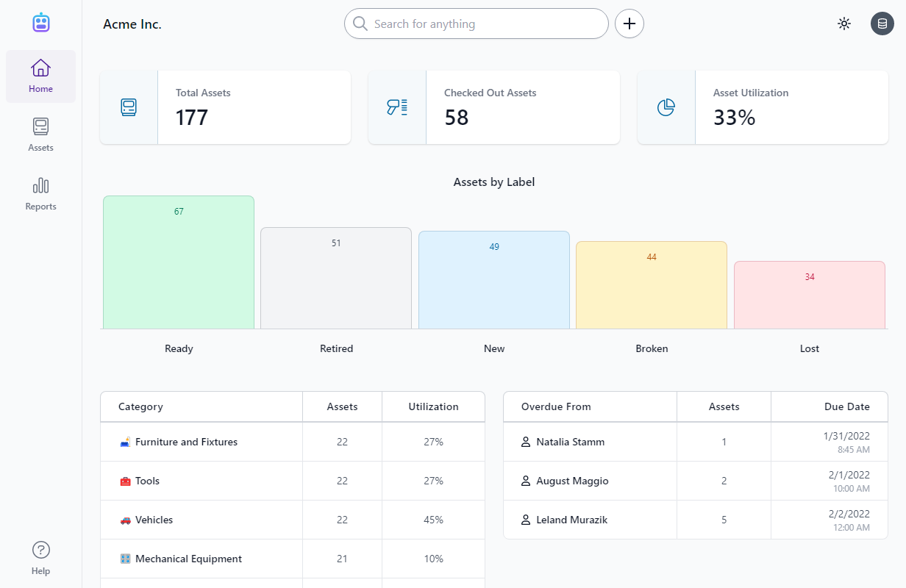Click the Broken label under the chart
This screenshot has height=588, width=906.
click(652, 348)
